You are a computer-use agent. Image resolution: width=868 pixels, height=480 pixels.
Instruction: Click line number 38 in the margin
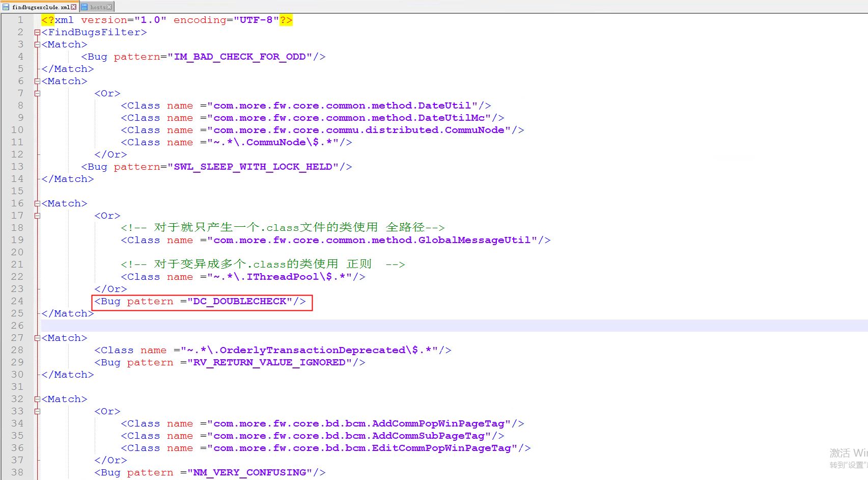[17, 472]
